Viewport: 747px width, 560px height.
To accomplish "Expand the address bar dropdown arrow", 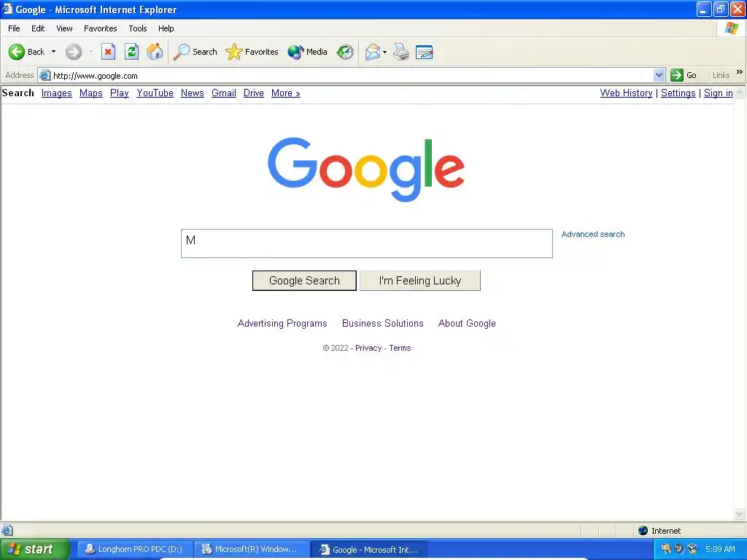I will coord(659,75).
